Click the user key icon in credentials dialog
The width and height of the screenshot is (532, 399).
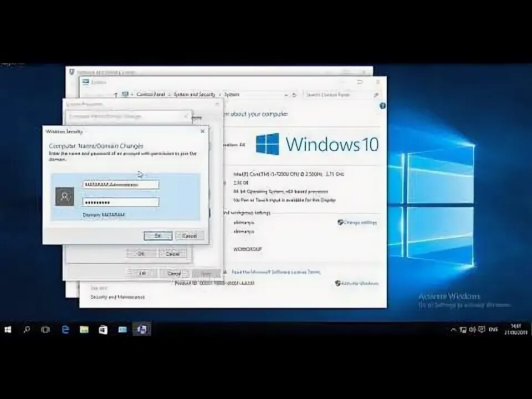[x=64, y=196]
